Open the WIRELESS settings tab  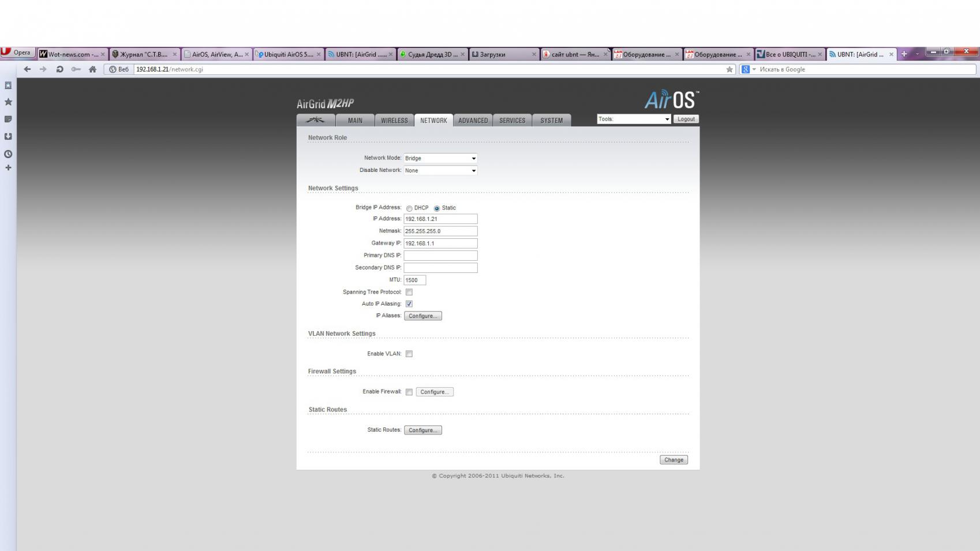click(x=394, y=120)
